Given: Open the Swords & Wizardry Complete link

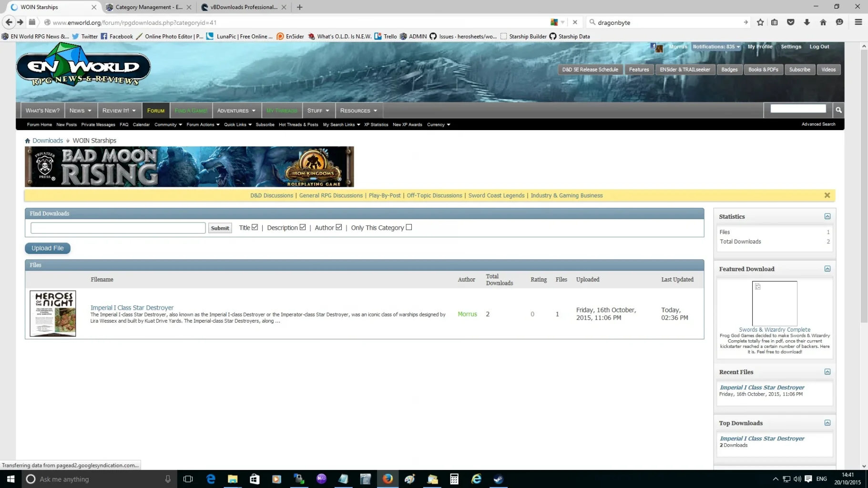Looking at the screenshot, I should pyautogui.click(x=775, y=330).
